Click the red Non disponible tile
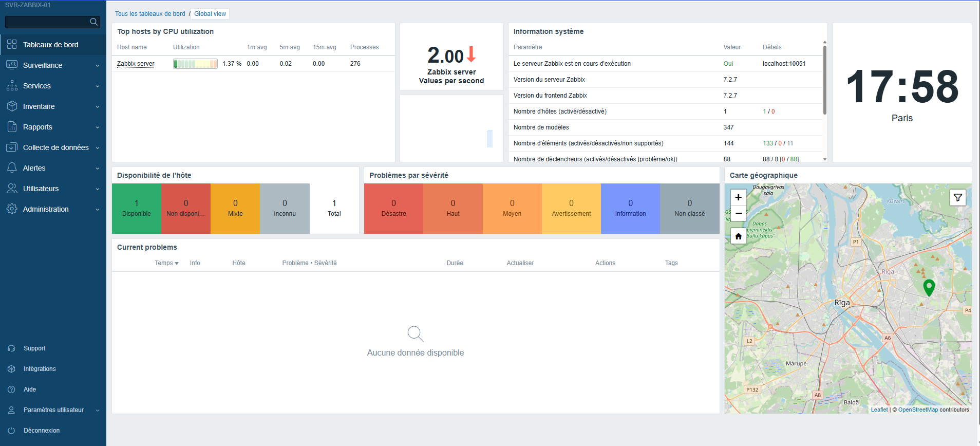Screen dimensions: 980x446 [x=186, y=209]
